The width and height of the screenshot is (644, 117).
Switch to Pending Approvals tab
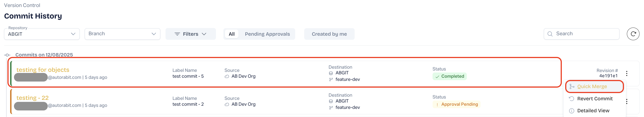coord(267,34)
